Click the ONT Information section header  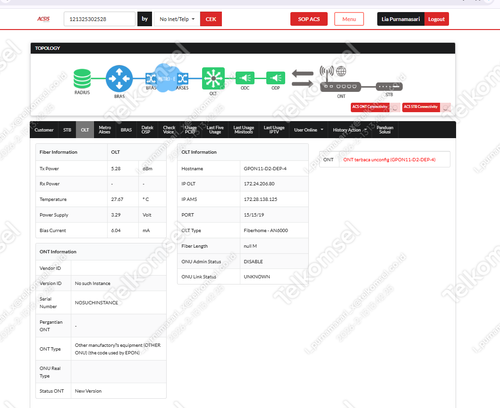click(101, 252)
